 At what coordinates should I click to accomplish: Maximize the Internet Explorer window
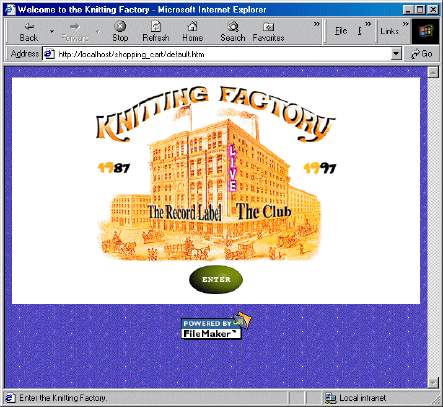420,10
